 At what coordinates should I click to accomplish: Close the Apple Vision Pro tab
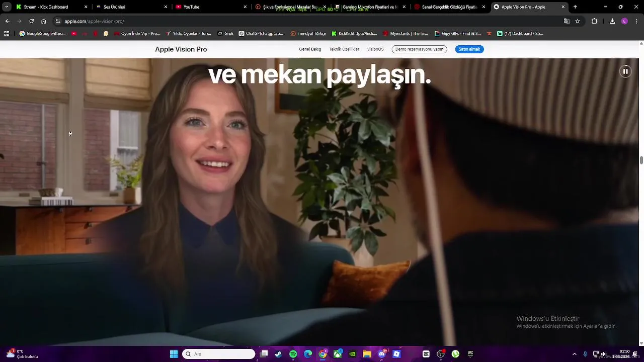(563, 7)
